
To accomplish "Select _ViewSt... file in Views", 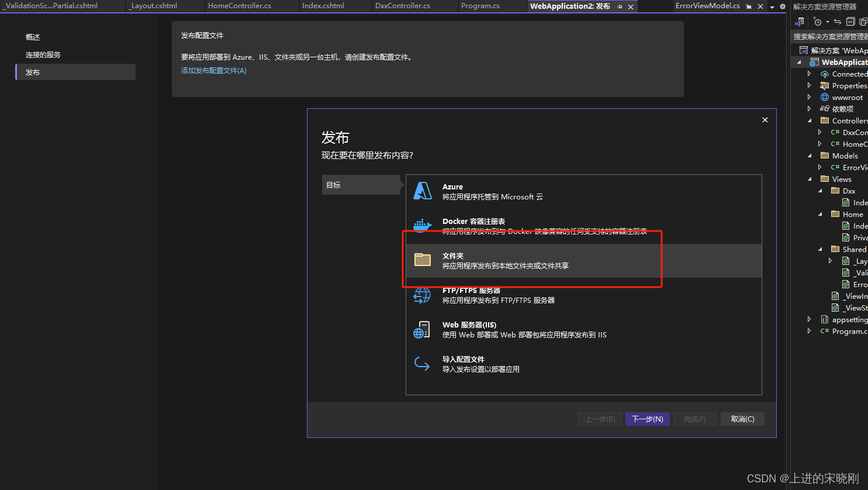I will tap(855, 308).
